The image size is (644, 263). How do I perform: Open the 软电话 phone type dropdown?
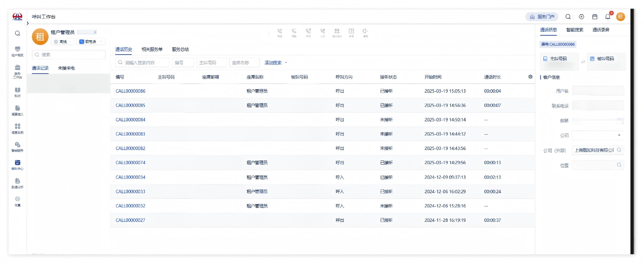[91, 42]
